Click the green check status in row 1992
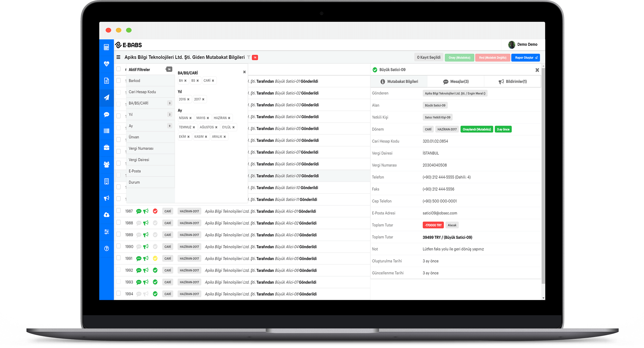The image size is (644, 348). pos(155,270)
